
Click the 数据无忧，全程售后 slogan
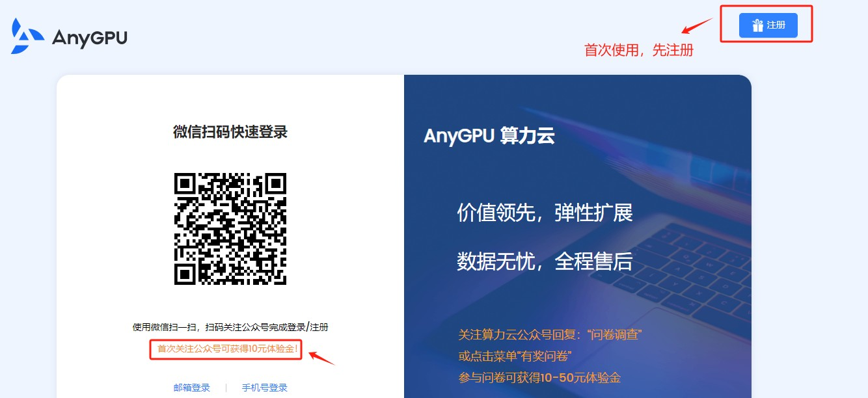point(545,261)
